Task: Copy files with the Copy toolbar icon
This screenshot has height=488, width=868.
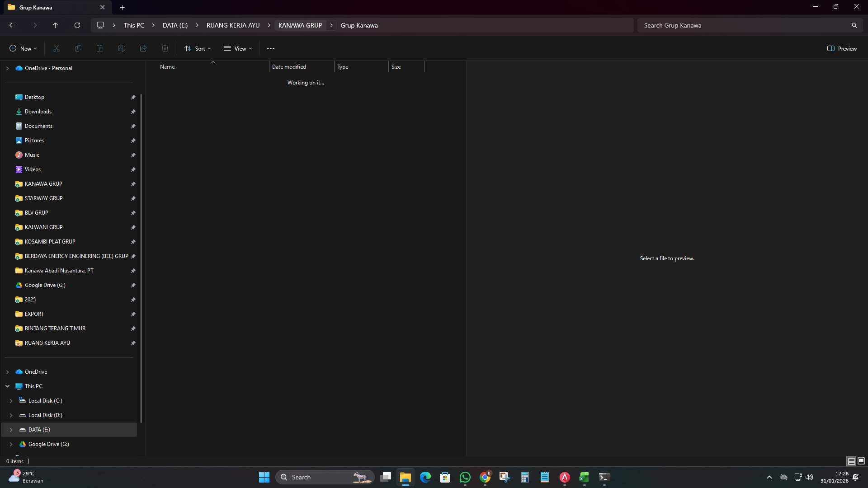Action: tap(78, 48)
